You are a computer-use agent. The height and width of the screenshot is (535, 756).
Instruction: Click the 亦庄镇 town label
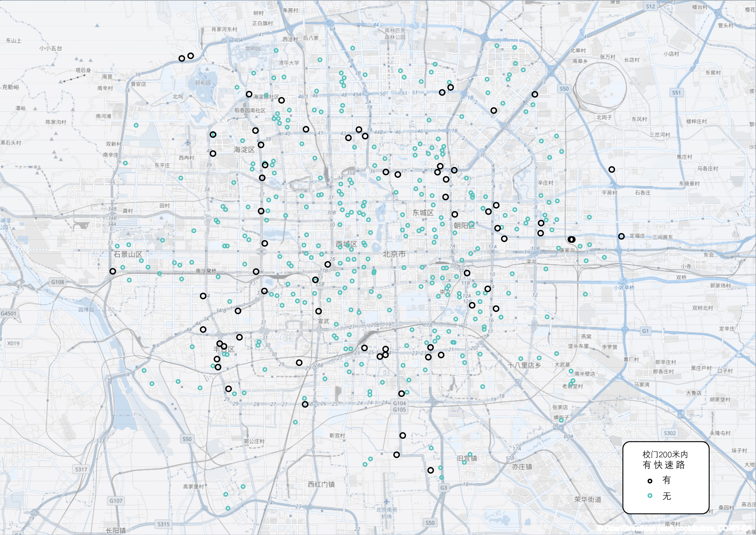[522, 467]
